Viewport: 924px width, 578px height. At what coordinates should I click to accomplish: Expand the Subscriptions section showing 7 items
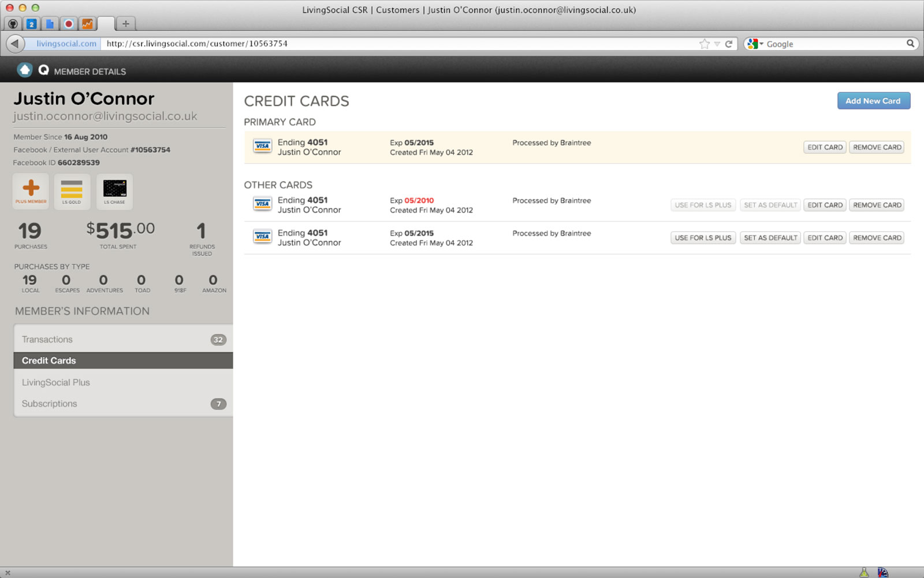pyautogui.click(x=123, y=403)
